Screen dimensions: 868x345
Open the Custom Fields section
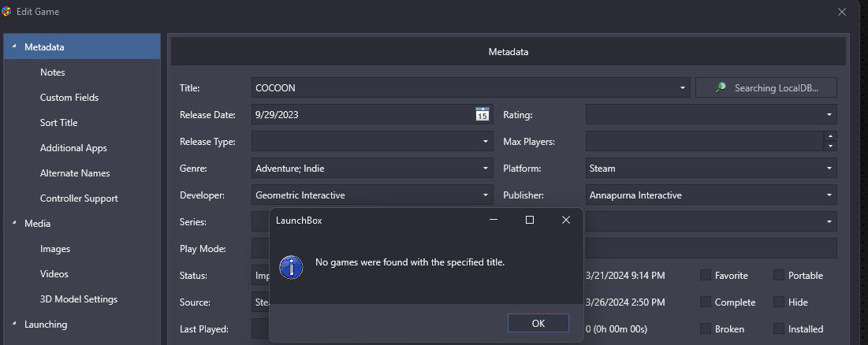click(x=69, y=98)
